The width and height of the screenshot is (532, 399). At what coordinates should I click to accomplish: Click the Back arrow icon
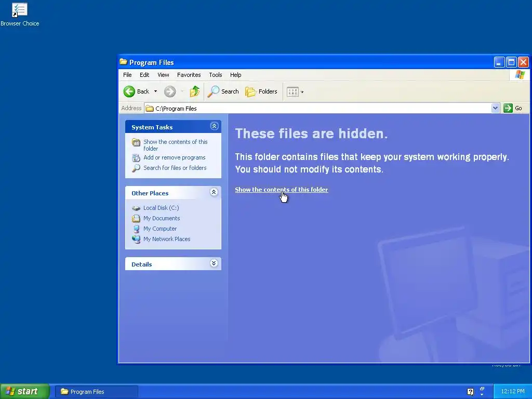129,91
